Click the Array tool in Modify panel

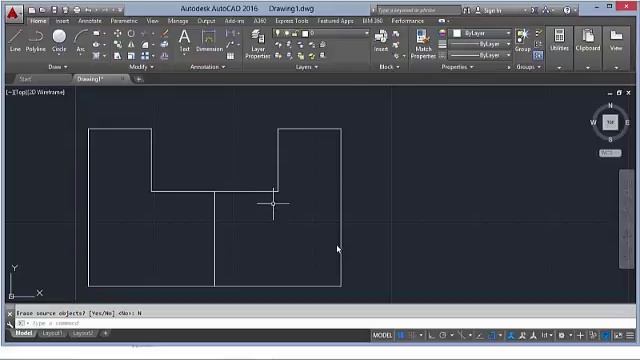(x=145, y=56)
